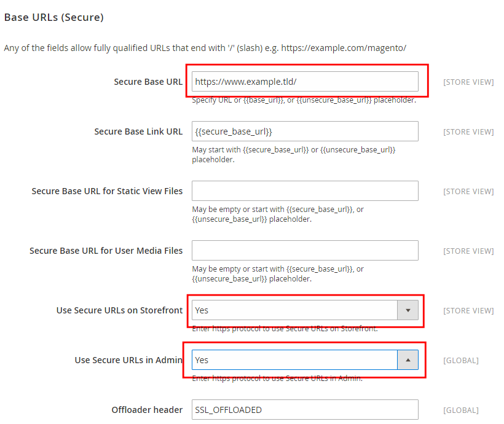Viewport: 504px width, 424px height.
Task: Click the Secure Base URL for User Media Files label
Action: coord(106,251)
